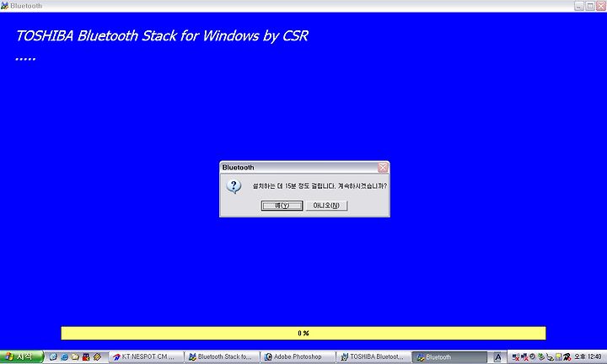This screenshot has height=364, width=607.
Task: Click the yellow striped quick launch icon
Action: coord(97,357)
